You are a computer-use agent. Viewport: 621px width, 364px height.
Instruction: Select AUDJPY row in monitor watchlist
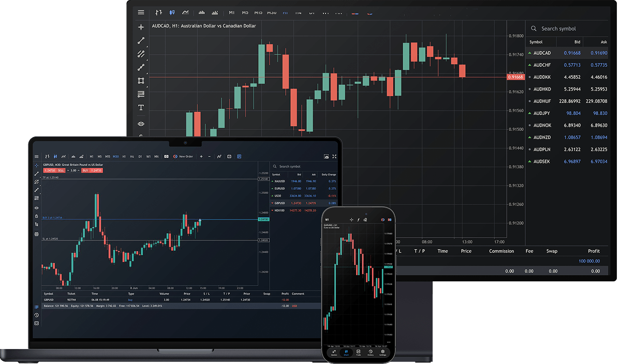point(568,113)
